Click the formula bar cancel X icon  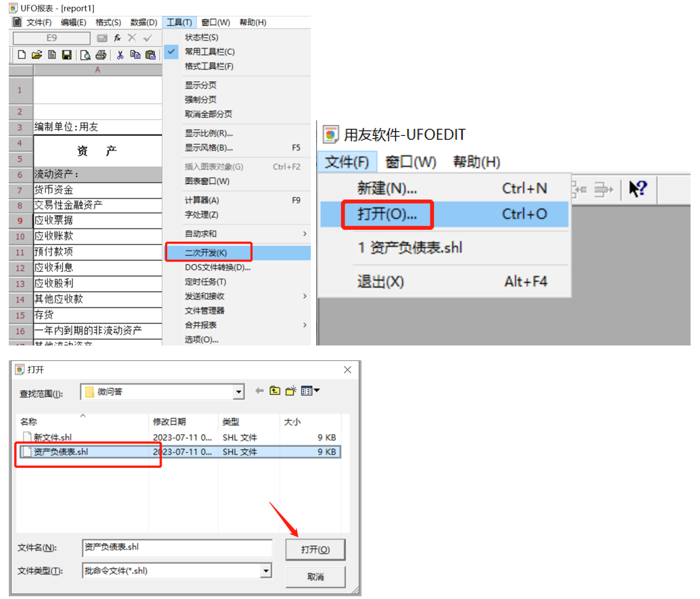[x=132, y=38]
